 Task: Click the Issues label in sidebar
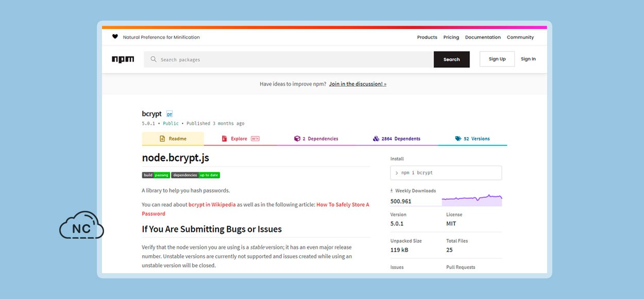[x=397, y=267]
